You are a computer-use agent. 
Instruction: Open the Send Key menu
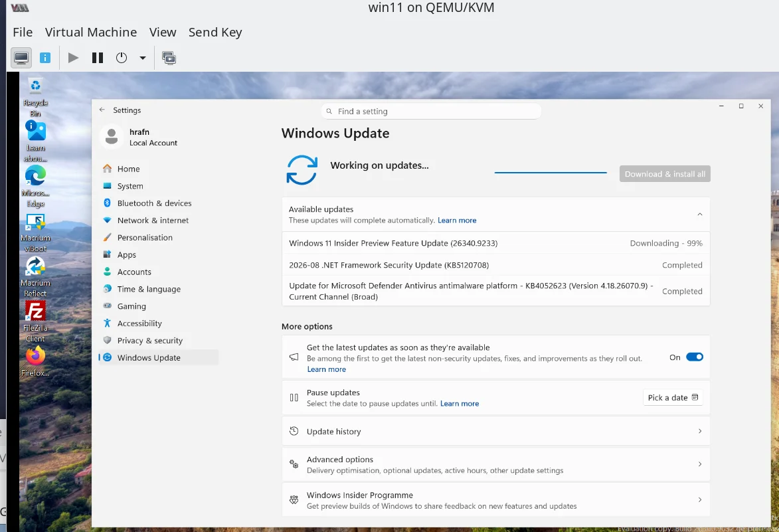tap(215, 33)
